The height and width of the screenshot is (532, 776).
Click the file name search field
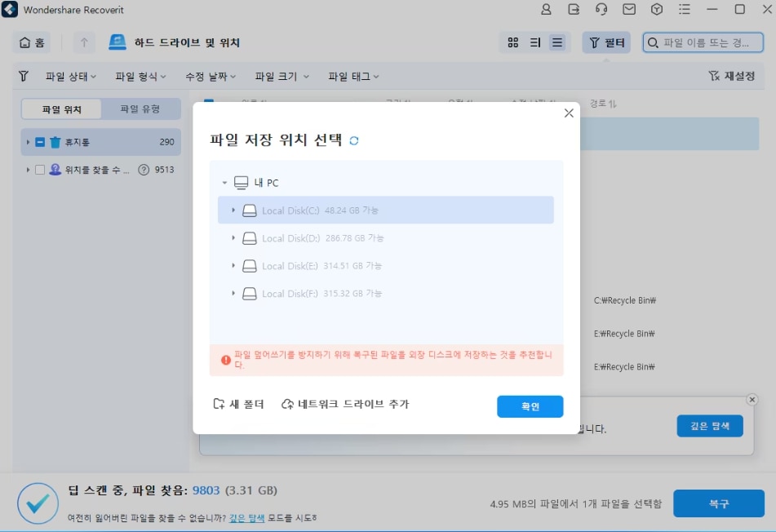(x=703, y=42)
